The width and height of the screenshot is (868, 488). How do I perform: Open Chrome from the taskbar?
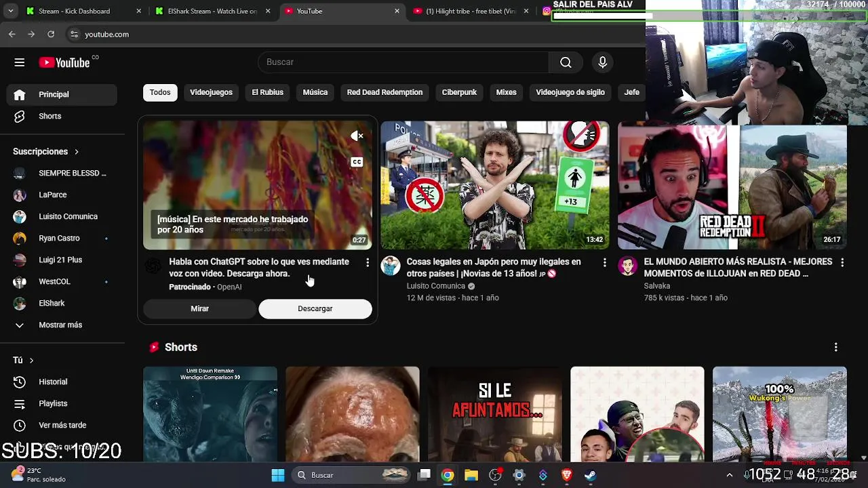pyautogui.click(x=448, y=475)
